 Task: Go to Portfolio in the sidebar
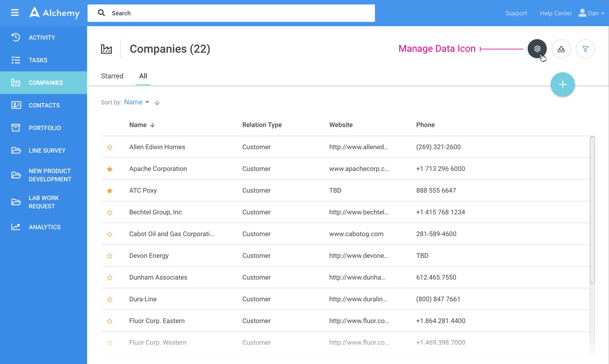pos(43,128)
